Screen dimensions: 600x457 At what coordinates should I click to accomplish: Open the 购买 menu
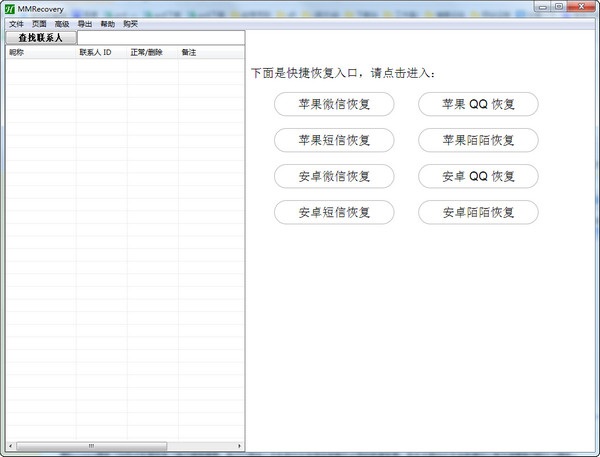(x=131, y=23)
